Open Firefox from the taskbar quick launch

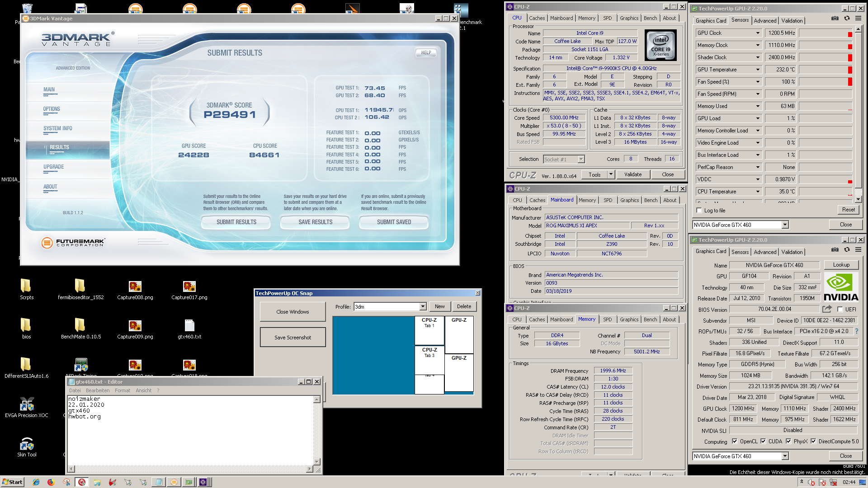51,482
